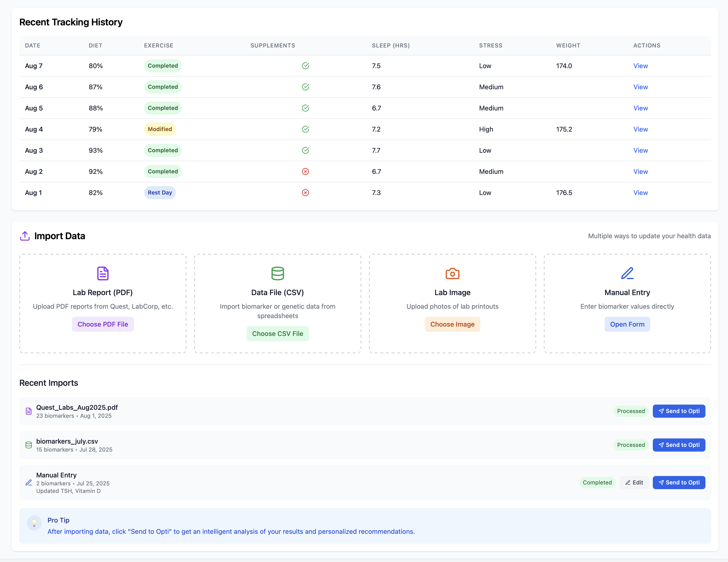Click the Modified exercise badge for Aug 4
The height and width of the screenshot is (562, 728).
pos(160,129)
